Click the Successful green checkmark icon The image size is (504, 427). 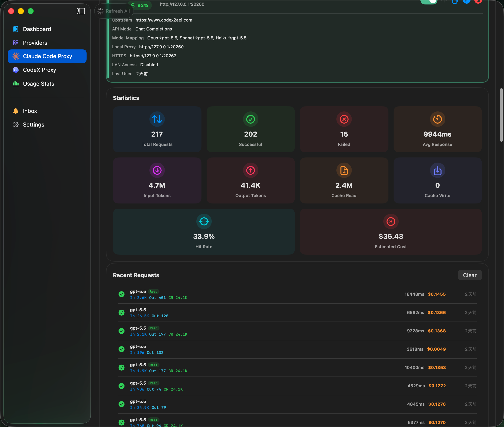click(x=251, y=119)
